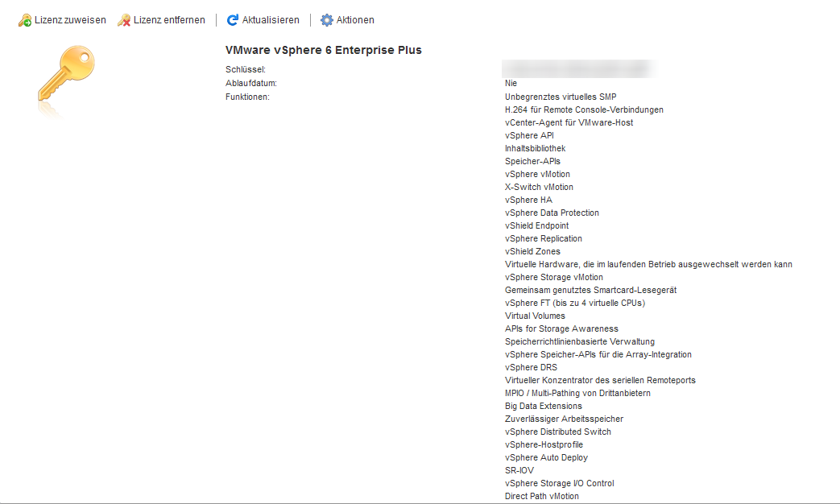The height and width of the screenshot is (504, 840).
Task: Click Speicherrichtlinienbasierte Verwaltung entry
Action: 580,341
